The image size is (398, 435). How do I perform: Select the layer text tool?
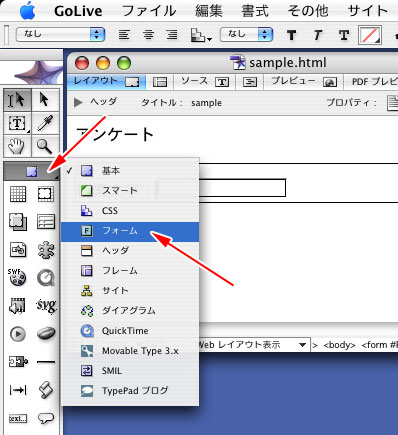(x=17, y=123)
